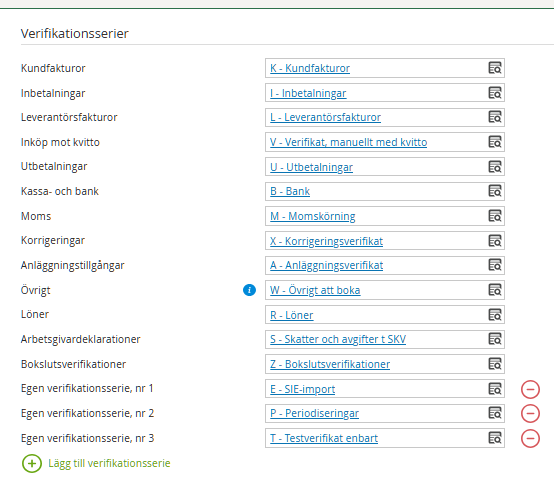This screenshot has height=495, width=554.
Task: Open lookup icon in Korrigeringar row
Action: 495,241
